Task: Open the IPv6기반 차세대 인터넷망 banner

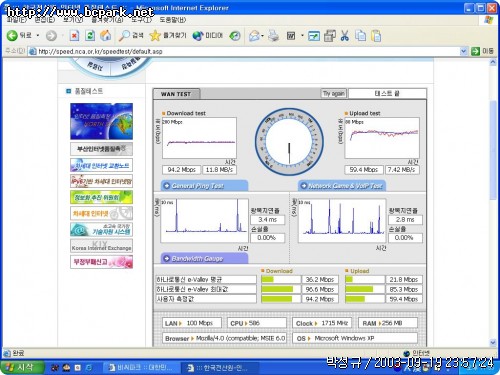Action: pos(101,181)
